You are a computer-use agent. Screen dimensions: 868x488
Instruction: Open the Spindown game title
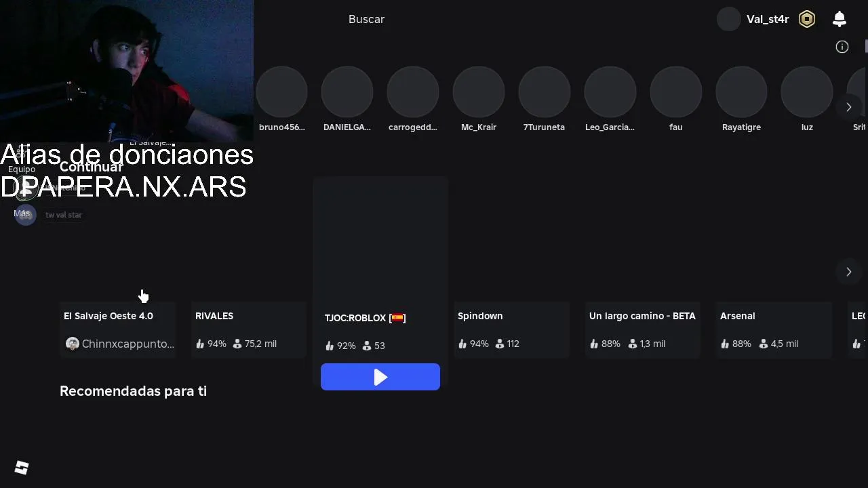(480, 316)
